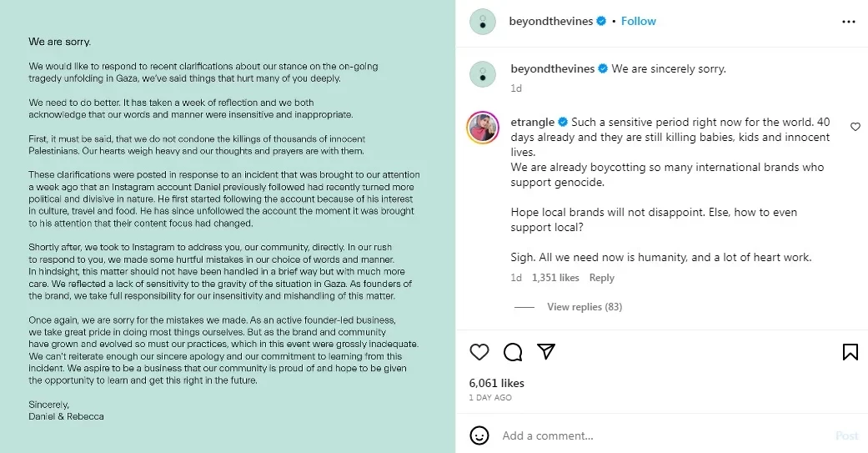View who gave 1,351 likes on the comment

pyautogui.click(x=555, y=278)
